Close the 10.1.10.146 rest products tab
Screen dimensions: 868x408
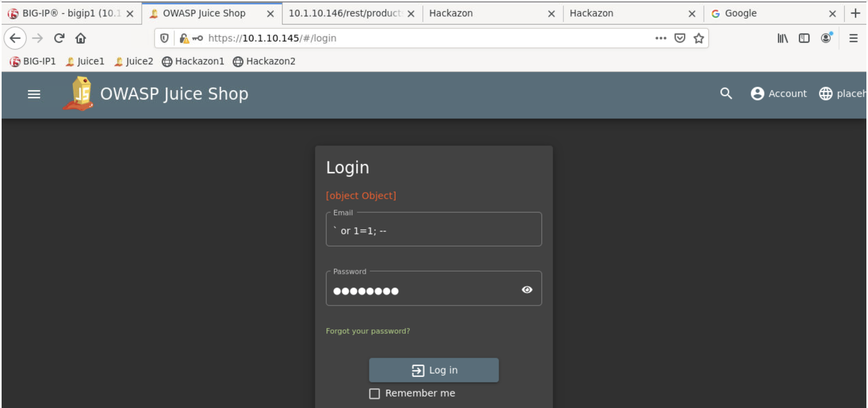pyautogui.click(x=411, y=14)
